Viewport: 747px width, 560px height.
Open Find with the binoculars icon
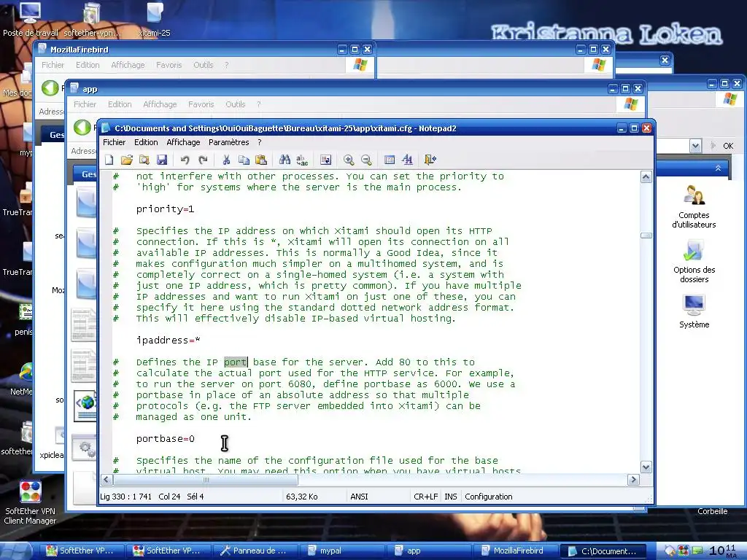tap(285, 160)
